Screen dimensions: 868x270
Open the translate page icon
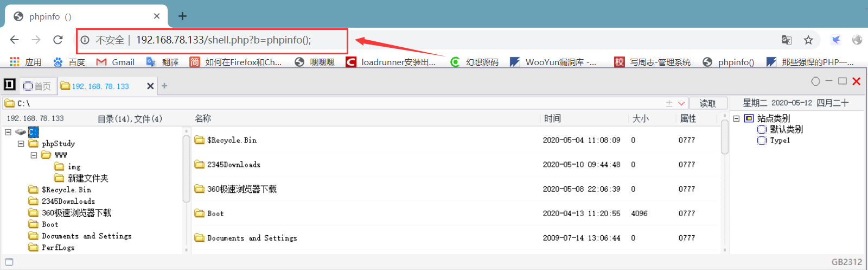click(x=786, y=40)
